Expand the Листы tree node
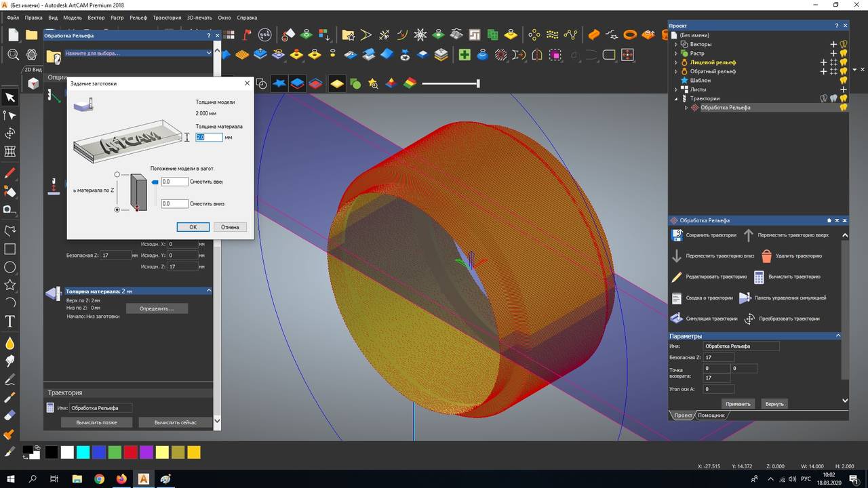This screenshot has height=488, width=868. pos(675,89)
